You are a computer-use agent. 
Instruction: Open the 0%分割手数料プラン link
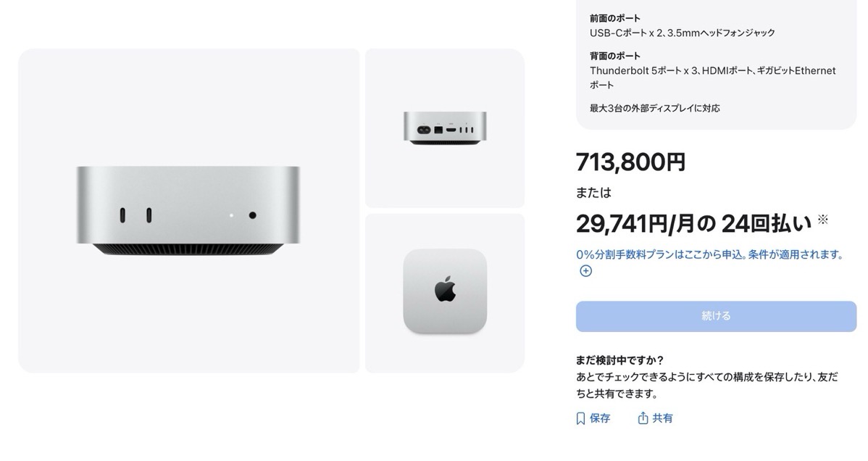[x=709, y=254]
